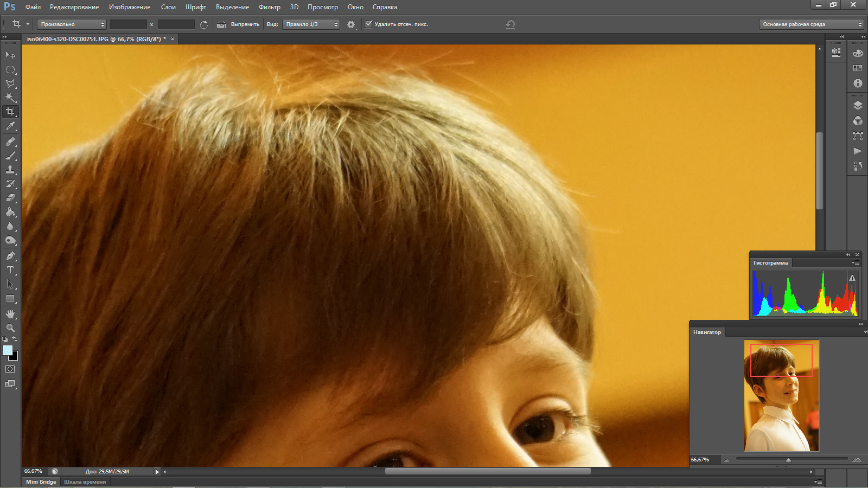Select the Eyedropper tool
868x488 pixels.
(x=10, y=126)
